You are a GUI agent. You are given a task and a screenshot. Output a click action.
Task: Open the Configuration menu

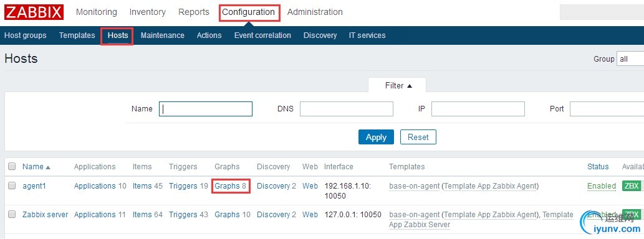(249, 12)
